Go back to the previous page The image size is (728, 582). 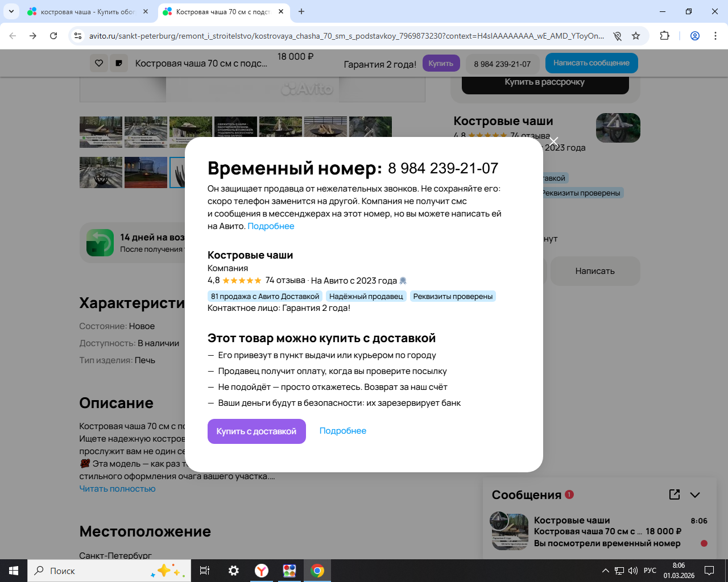(13, 36)
